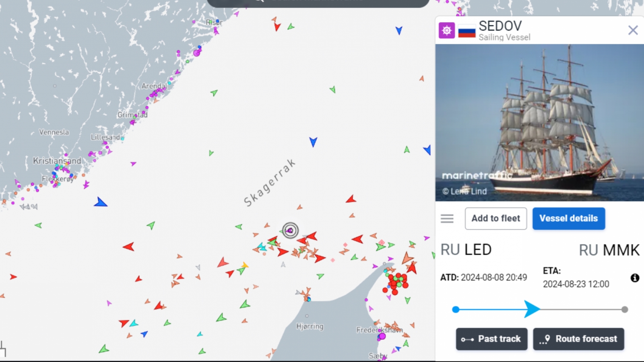Click the MMK destination port code
The image size is (644, 362).
pyautogui.click(x=621, y=250)
